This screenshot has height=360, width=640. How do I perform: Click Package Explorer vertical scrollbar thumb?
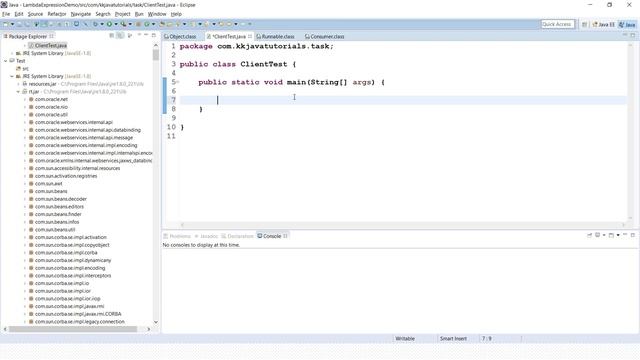(x=156, y=54)
